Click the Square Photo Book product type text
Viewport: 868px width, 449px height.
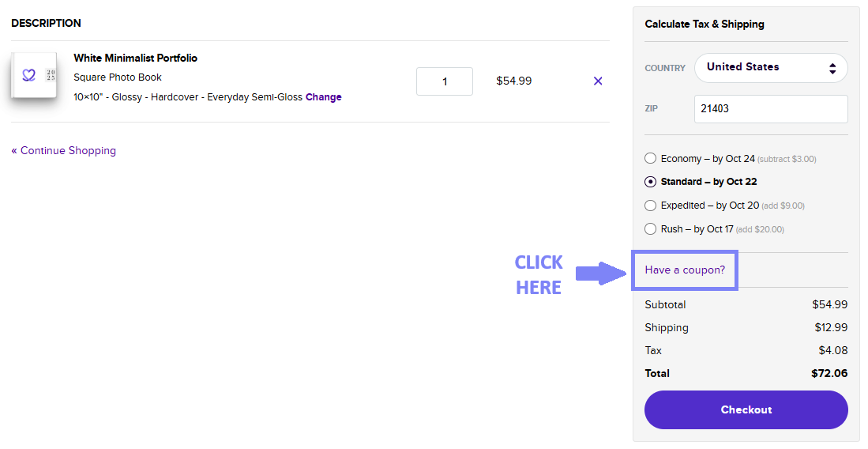pyautogui.click(x=118, y=77)
